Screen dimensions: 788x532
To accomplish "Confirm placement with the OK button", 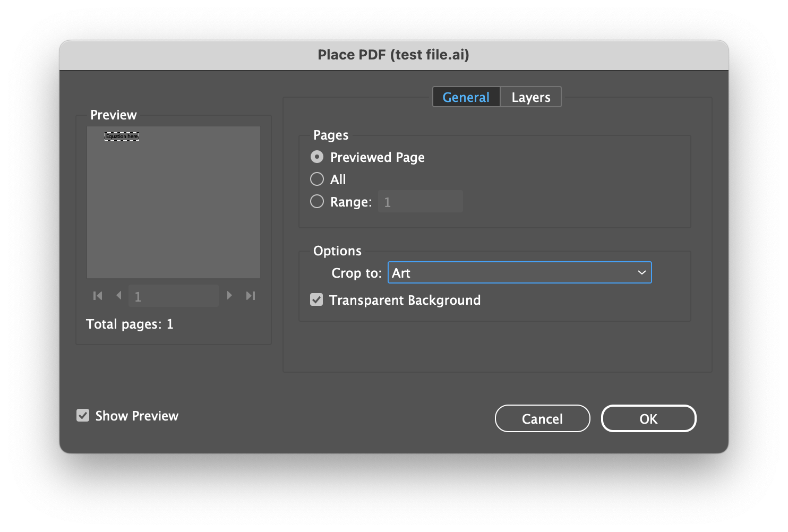I will coord(648,418).
